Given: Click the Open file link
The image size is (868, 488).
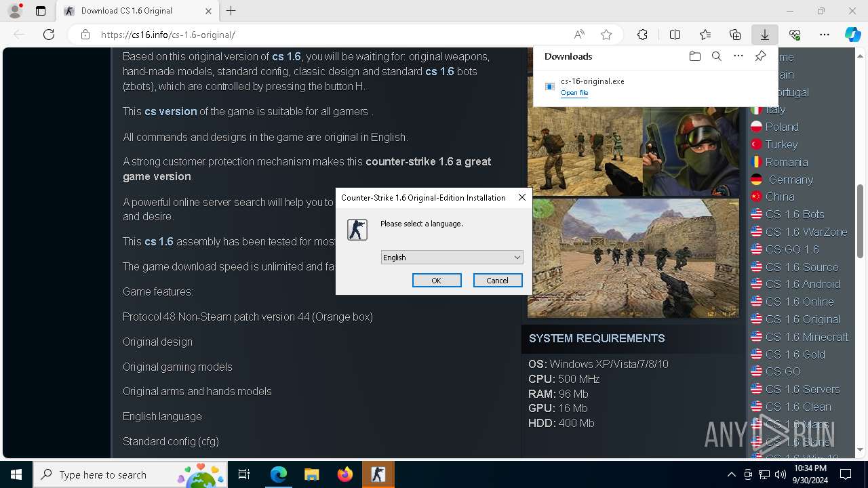Looking at the screenshot, I should (574, 93).
